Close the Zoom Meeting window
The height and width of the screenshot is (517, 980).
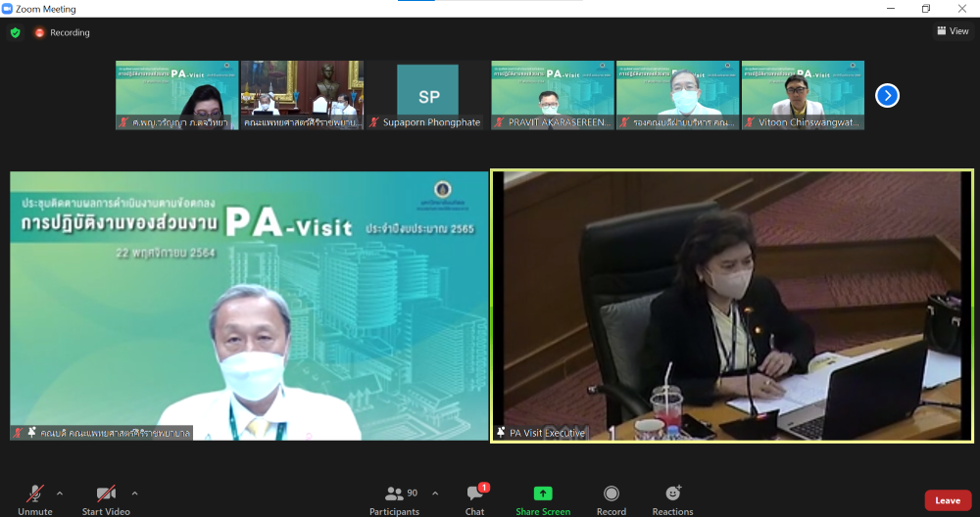pyautogui.click(x=962, y=8)
